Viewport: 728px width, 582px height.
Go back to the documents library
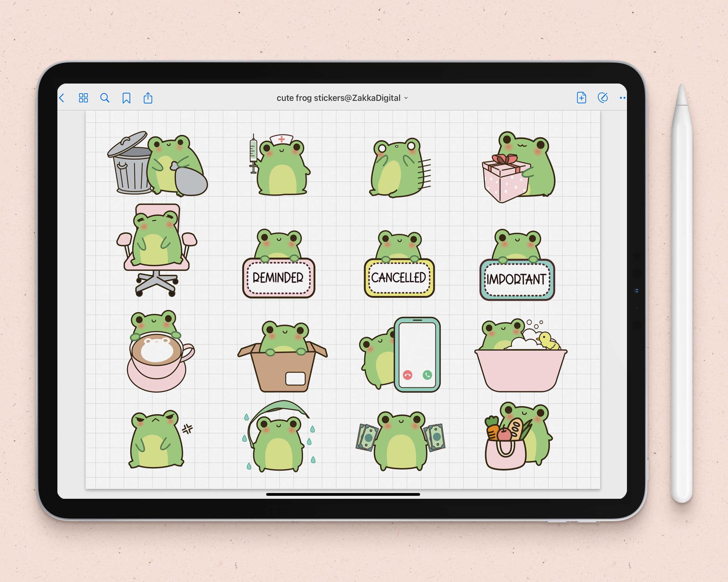point(62,98)
